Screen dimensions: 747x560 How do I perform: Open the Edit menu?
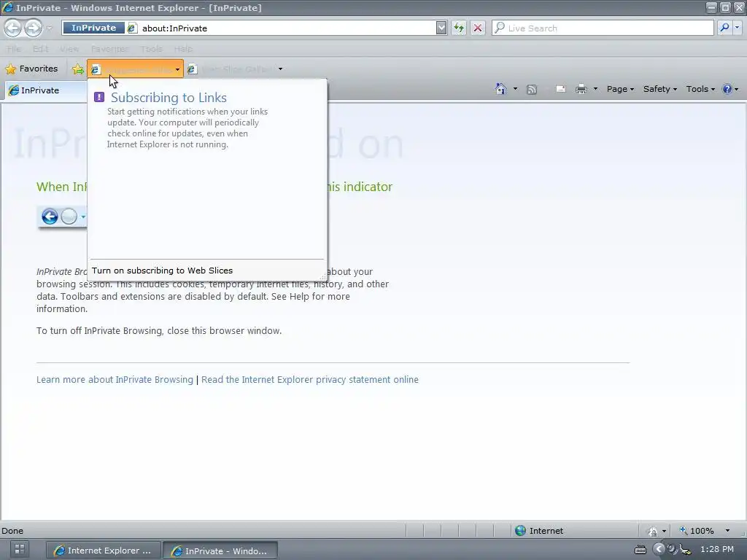point(41,49)
